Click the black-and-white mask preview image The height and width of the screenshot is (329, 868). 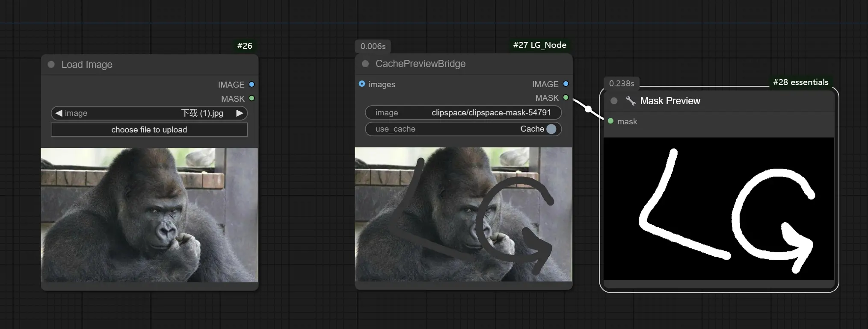click(x=719, y=209)
